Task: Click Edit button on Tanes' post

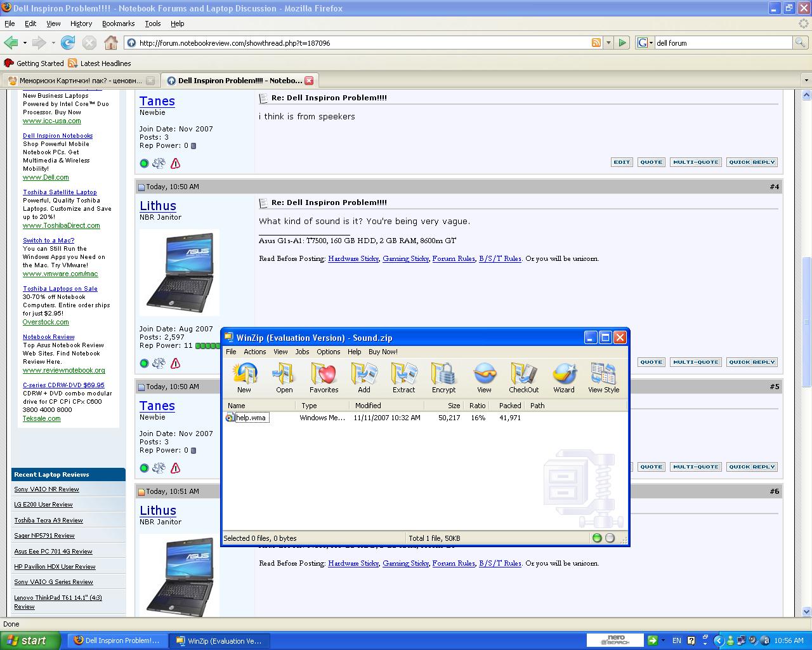Action: pos(622,162)
